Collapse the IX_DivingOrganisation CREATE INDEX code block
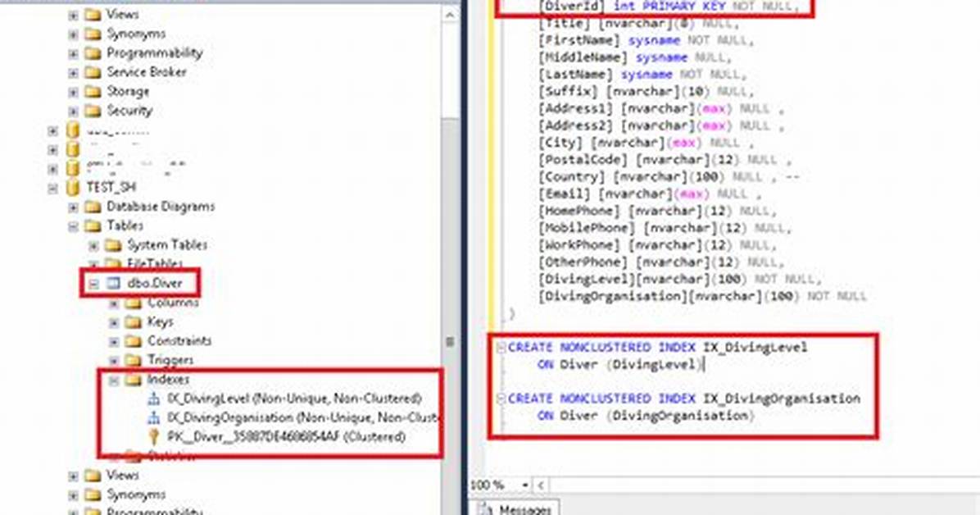 click(x=501, y=399)
